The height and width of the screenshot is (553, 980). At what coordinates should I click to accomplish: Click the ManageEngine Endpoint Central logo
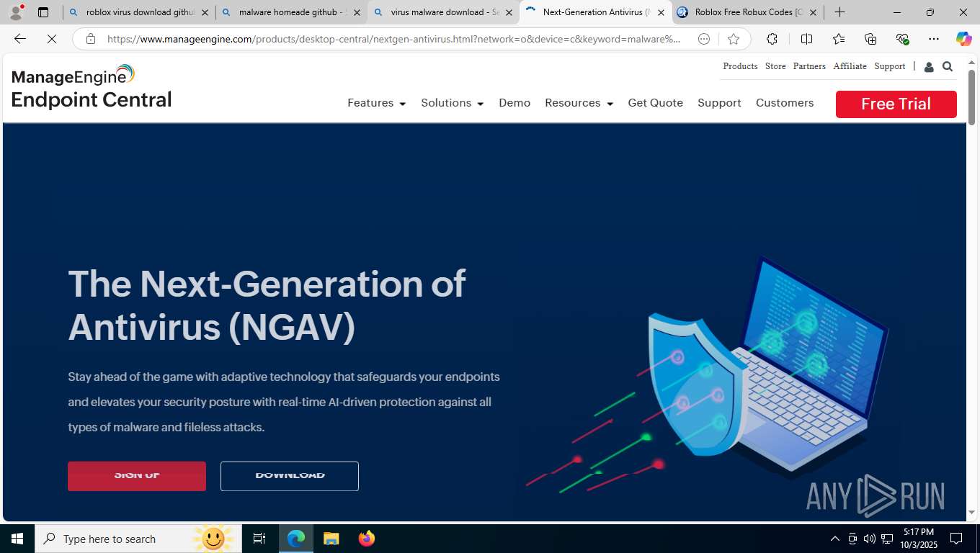coord(92,86)
